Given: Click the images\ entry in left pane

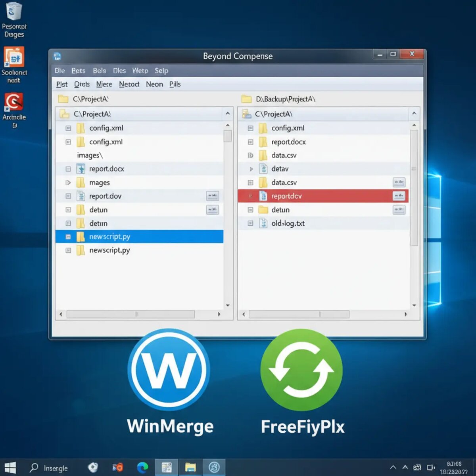Looking at the screenshot, I should coord(90,155).
